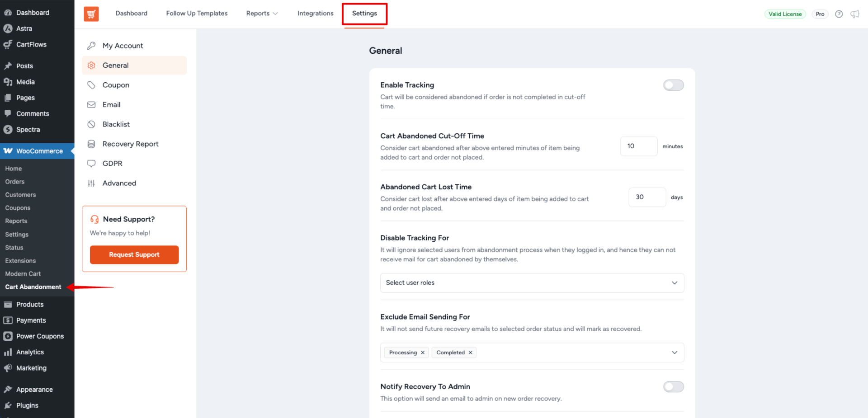868x418 pixels.
Task: Click the WordPress Dashboard gauge icon
Action: coord(8,13)
